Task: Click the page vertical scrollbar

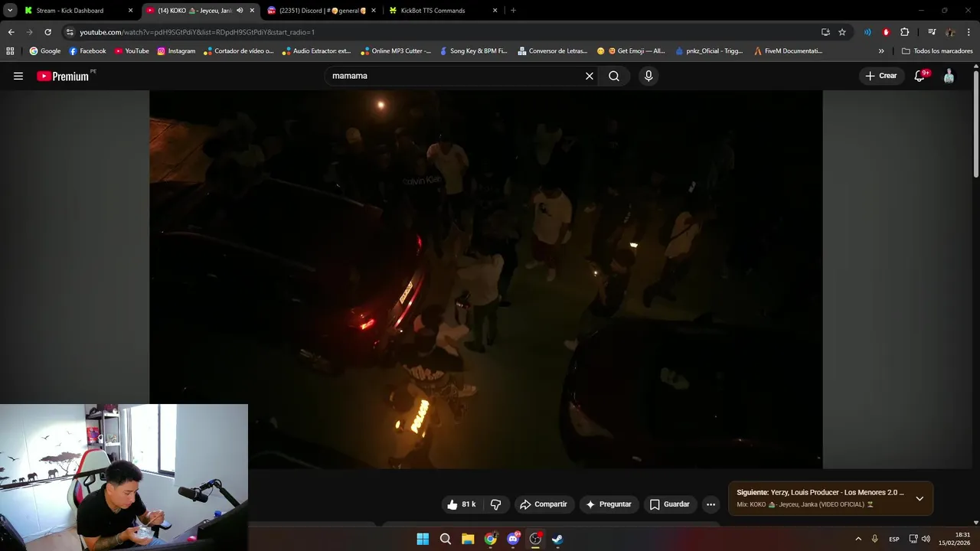Action: [976, 122]
